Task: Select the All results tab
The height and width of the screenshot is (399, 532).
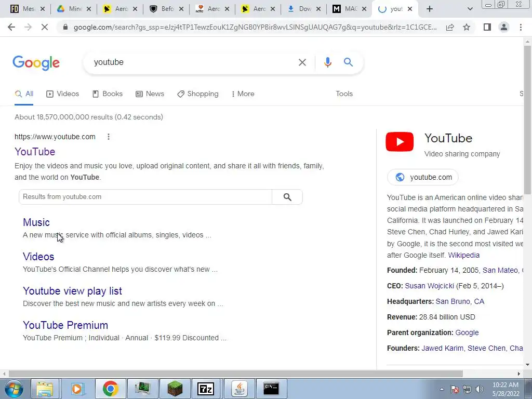Action: point(24,94)
